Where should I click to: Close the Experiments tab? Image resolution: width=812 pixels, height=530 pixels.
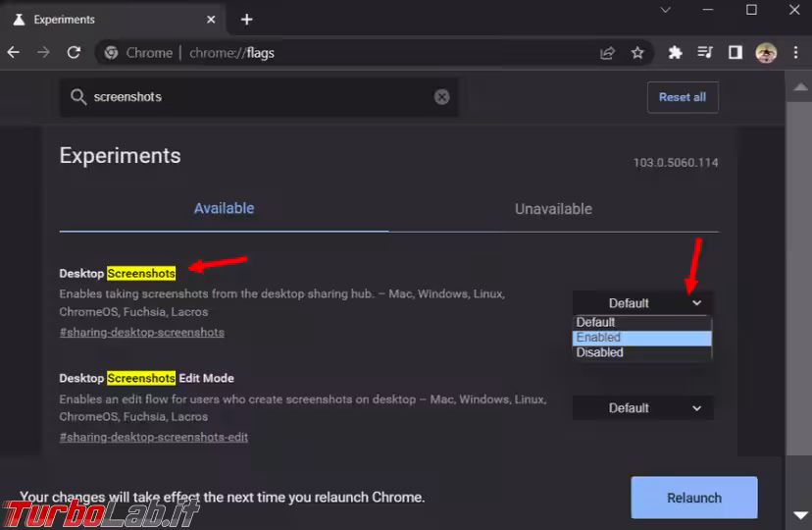click(211, 20)
